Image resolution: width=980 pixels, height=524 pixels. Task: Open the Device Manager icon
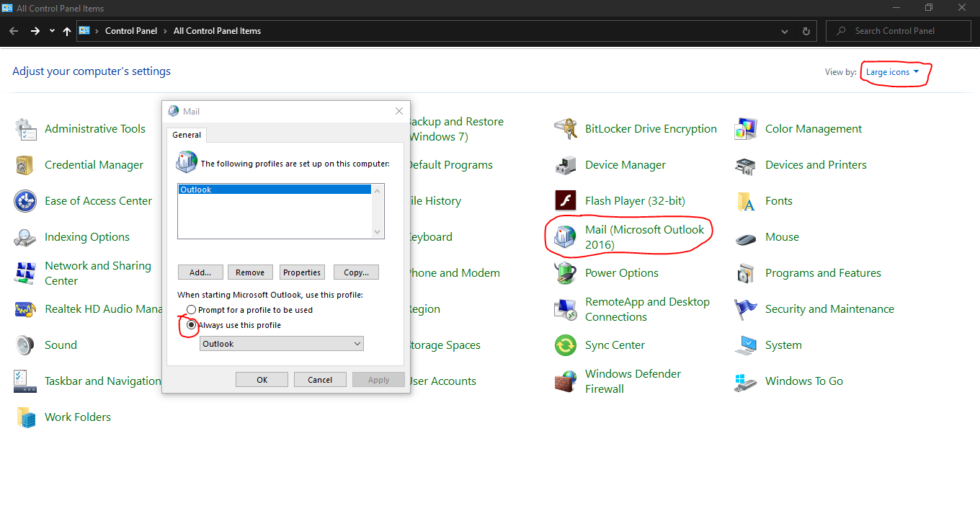[566, 165]
